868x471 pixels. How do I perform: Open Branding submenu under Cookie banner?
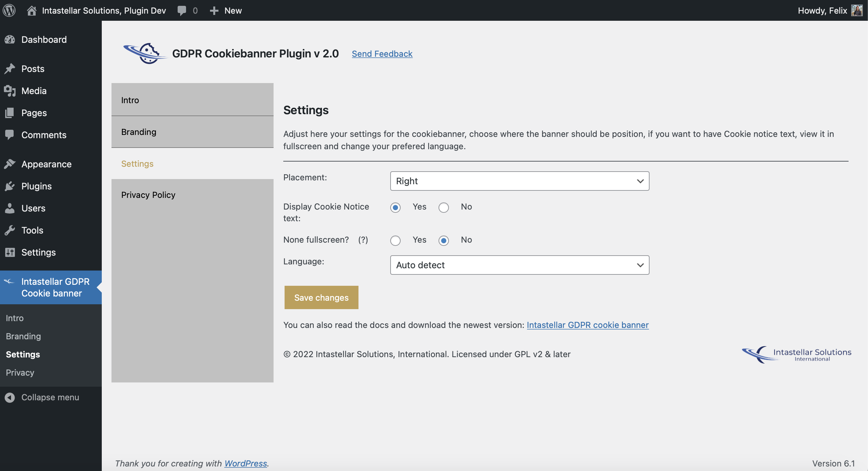(23, 336)
